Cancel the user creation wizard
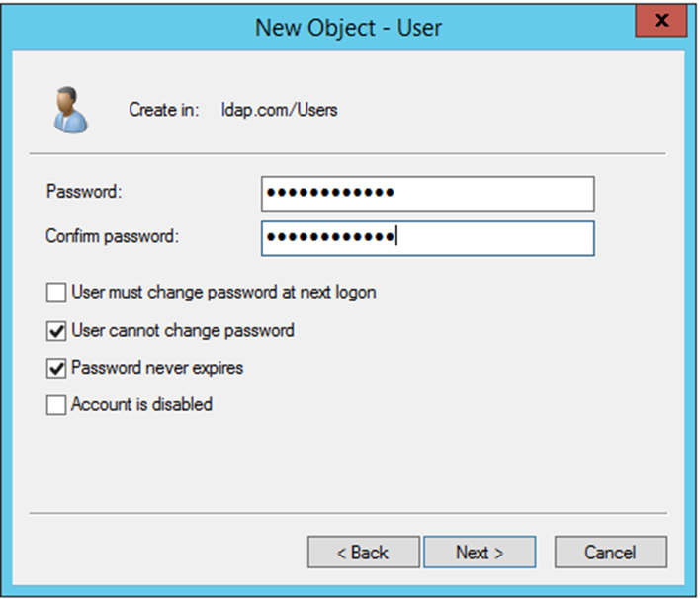Image resolution: width=700 pixels, height=599 pixels. pos(611,553)
